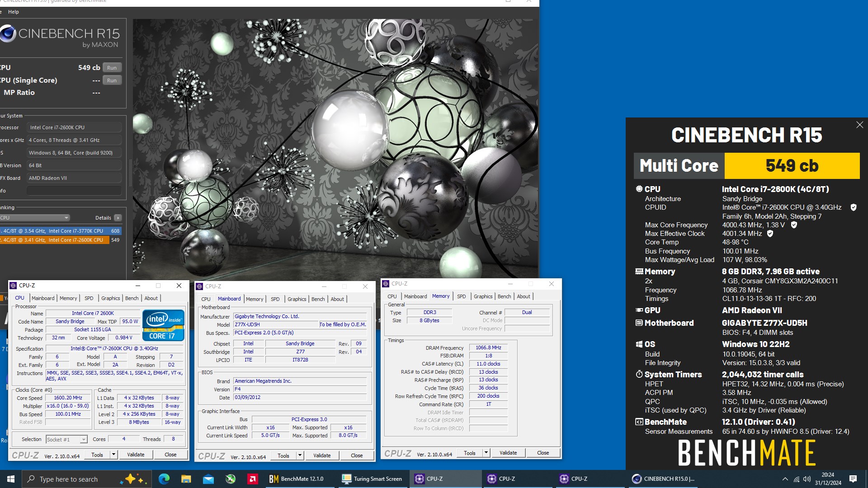868x488 pixels.
Task: Run the CPU multi-core benchmark
Action: coord(112,68)
